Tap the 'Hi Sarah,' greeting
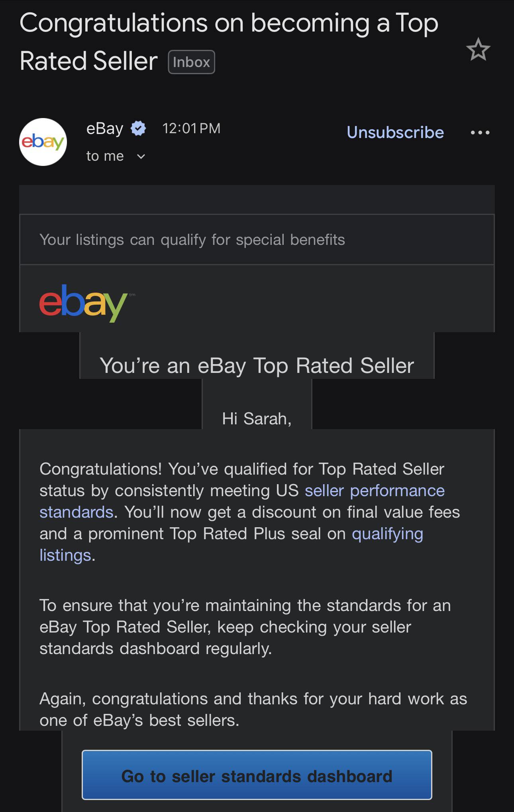Image resolution: width=514 pixels, height=812 pixels. pos(257,419)
